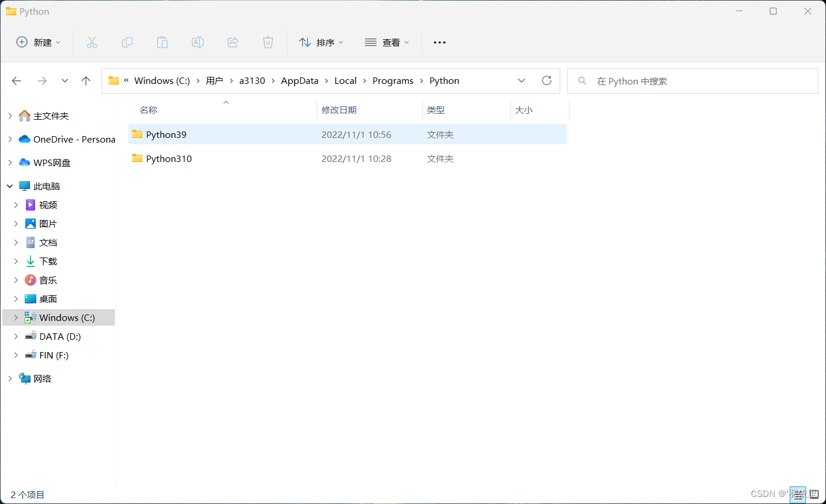Click the Up one level arrow icon
This screenshot has height=504, width=826.
(x=86, y=80)
